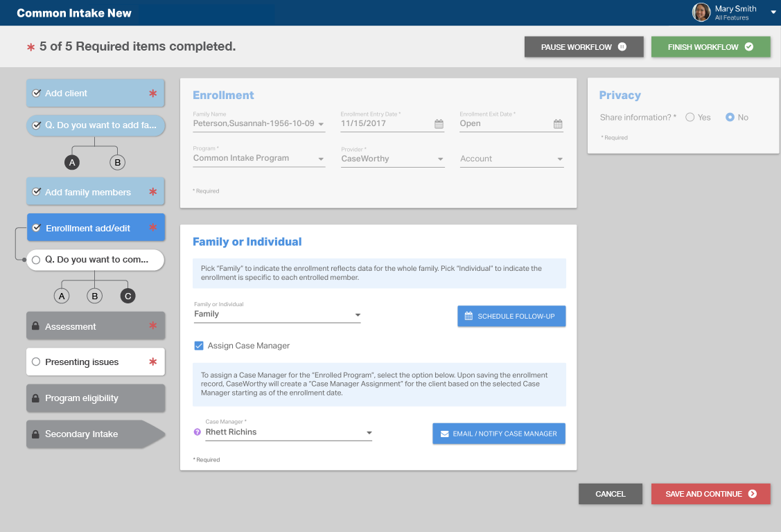
Task: Open the Account dropdown
Action: click(512, 159)
